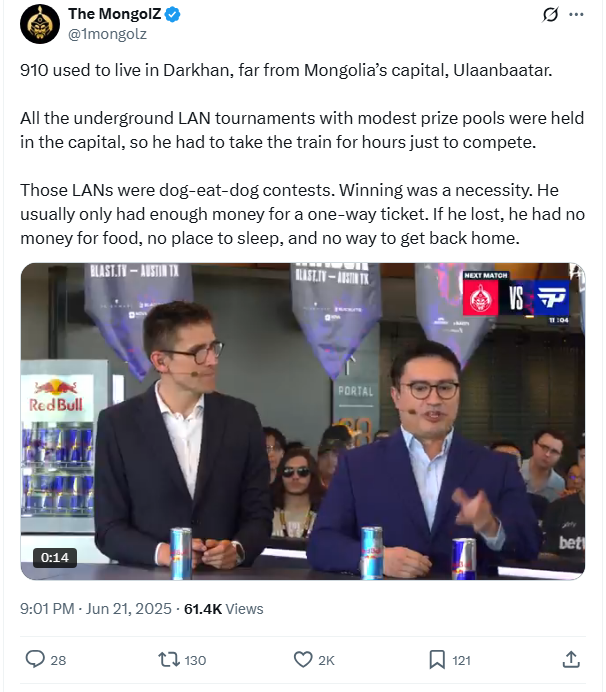Image resolution: width=606 pixels, height=692 pixels.
Task: Open the share upload icon
Action: point(571,659)
